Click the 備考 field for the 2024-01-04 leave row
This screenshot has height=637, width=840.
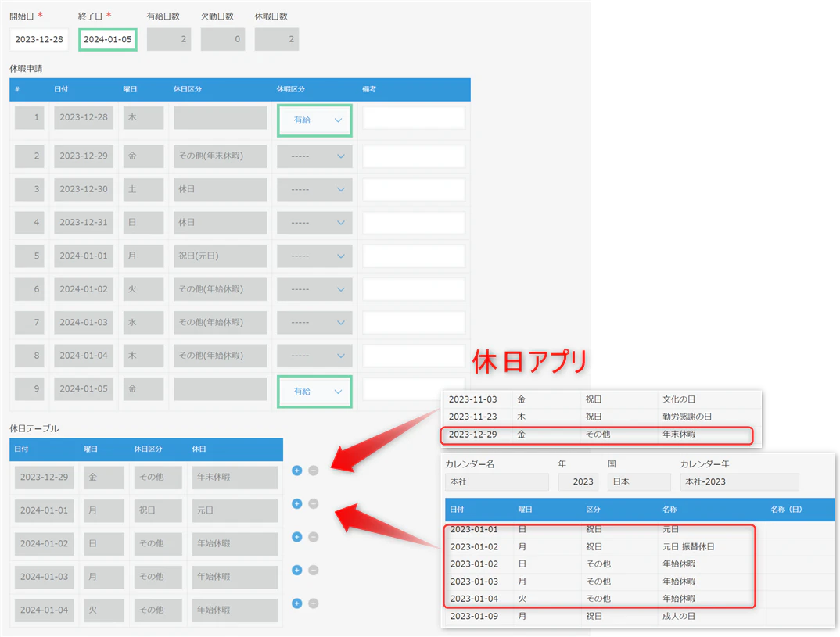pos(414,356)
